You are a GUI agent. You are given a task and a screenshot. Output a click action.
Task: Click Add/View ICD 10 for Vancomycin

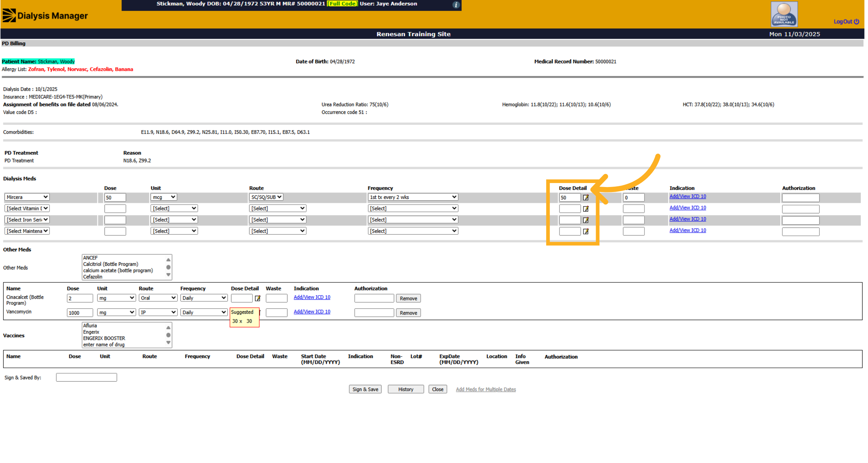coord(312,312)
